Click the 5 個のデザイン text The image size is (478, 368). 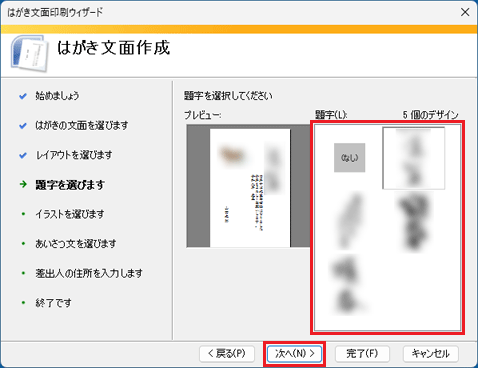tap(430, 115)
